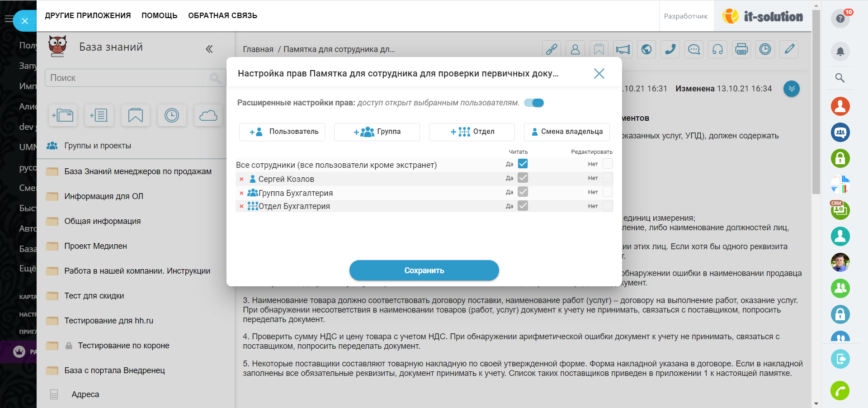Expand the Проект Медилен folder
This screenshot has width=868, height=408.
point(52,247)
